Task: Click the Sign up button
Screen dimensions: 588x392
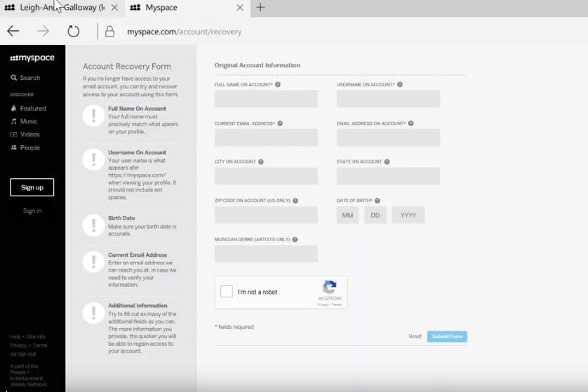Action: (32, 187)
